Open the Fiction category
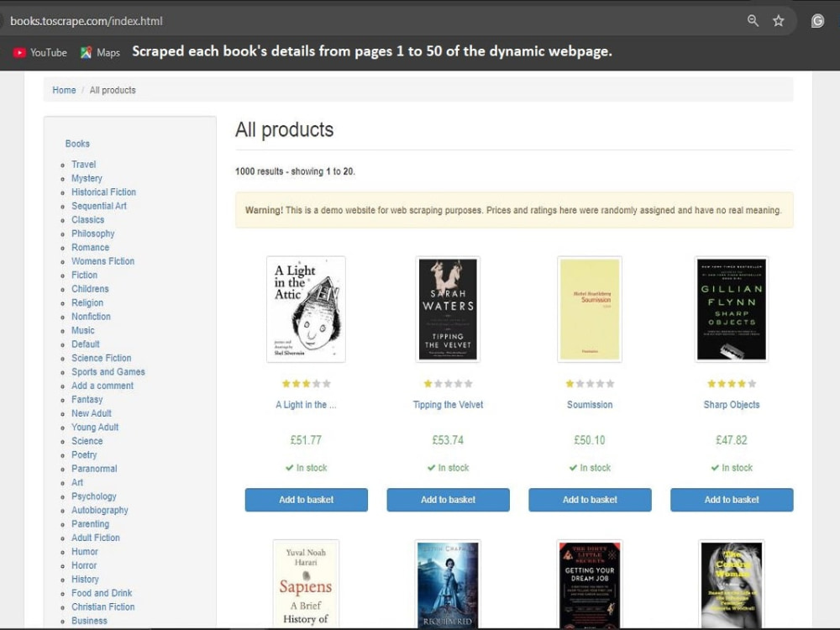This screenshot has height=630, width=840. 85,275
